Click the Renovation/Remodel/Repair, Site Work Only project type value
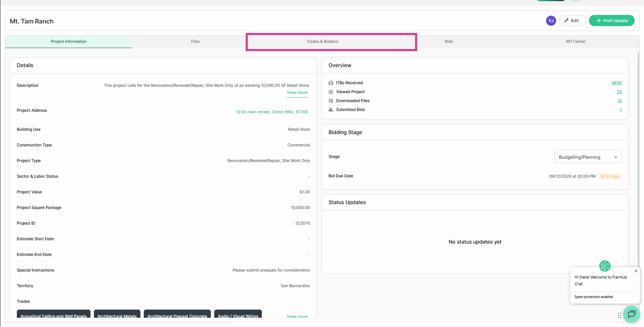Image resolution: width=644 pixels, height=327 pixels. tap(269, 161)
